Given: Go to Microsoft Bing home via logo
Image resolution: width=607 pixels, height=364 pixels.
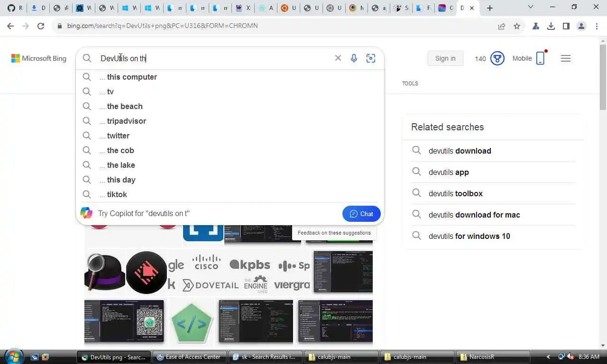Looking at the screenshot, I should coord(39,58).
